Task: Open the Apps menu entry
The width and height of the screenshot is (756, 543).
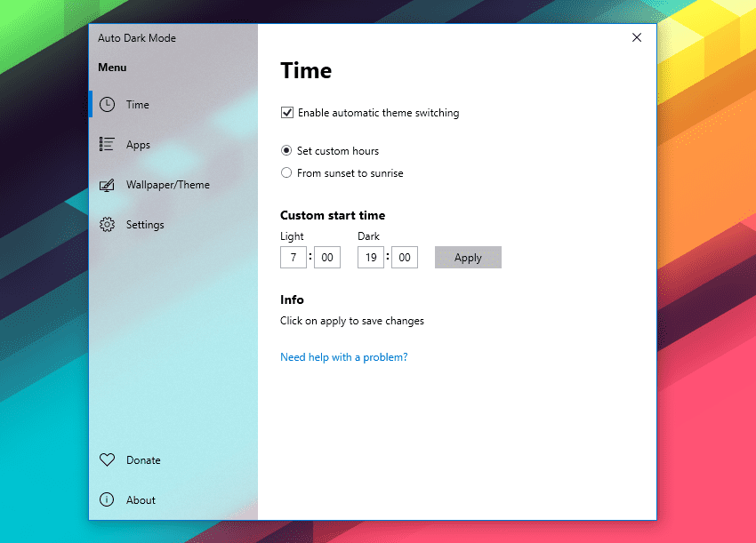Action: pos(173,145)
